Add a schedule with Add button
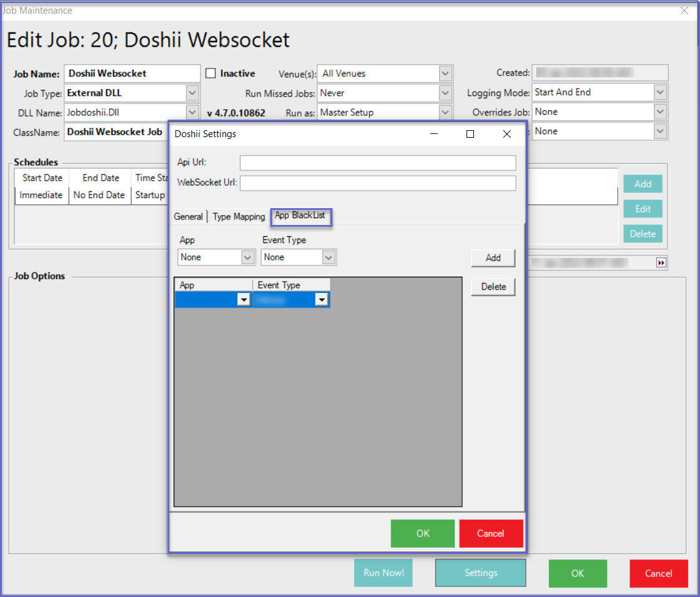 643,184
